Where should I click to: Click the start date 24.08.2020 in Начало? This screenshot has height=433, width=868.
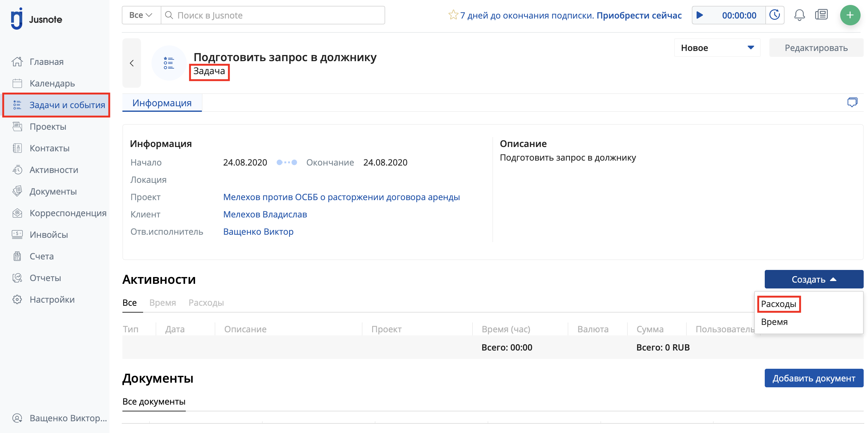[245, 162]
